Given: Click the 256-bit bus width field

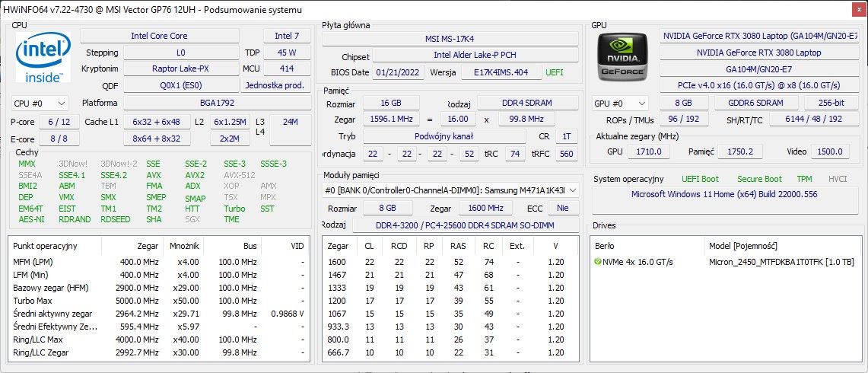Looking at the screenshot, I should (831, 103).
